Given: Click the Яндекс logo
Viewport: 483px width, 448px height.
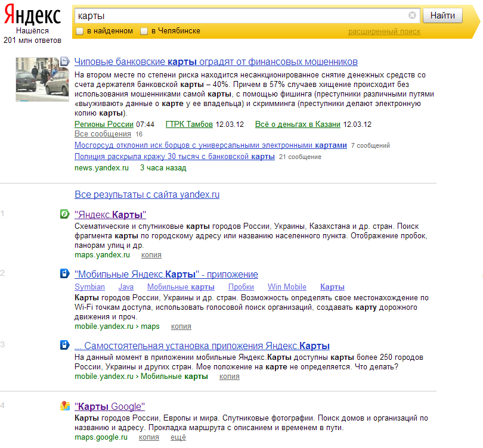Looking at the screenshot, I should pyautogui.click(x=32, y=15).
